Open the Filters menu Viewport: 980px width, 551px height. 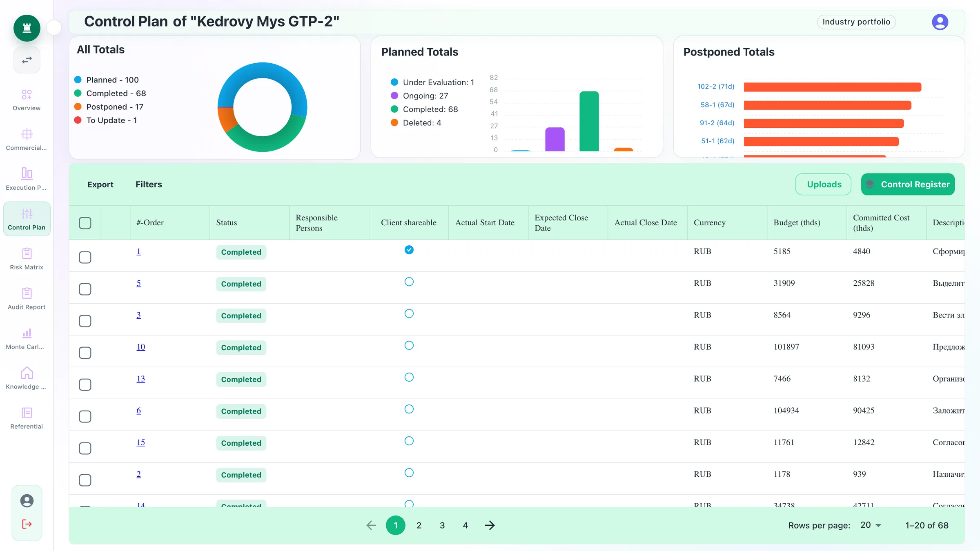click(149, 184)
